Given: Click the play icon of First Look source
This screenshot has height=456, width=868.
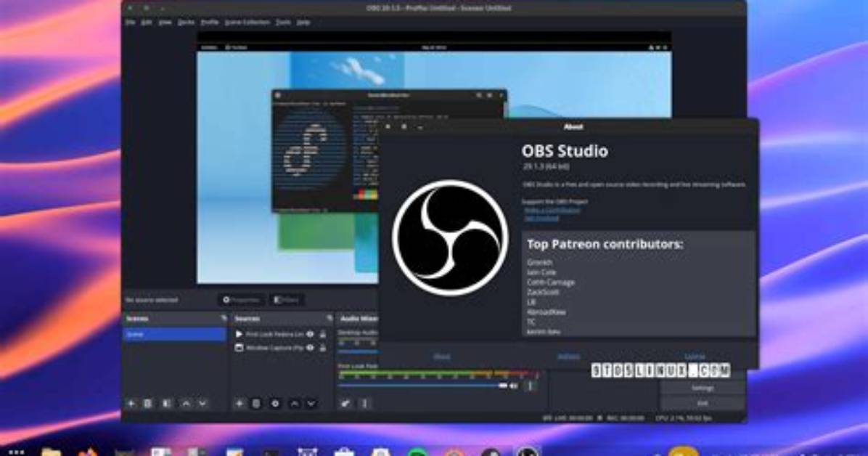Looking at the screenshot, I should [x=239, y=334].
